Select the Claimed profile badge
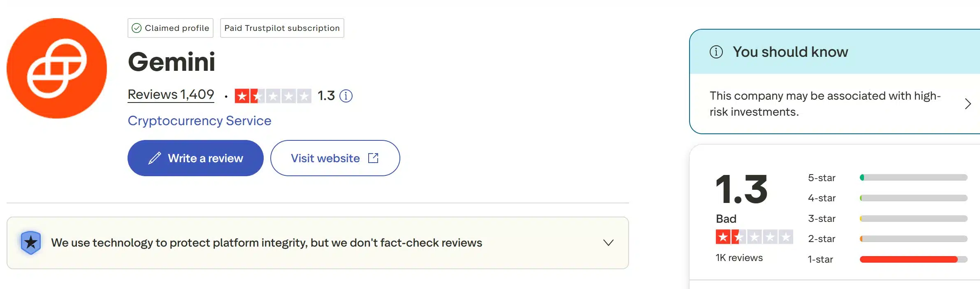Image resolution: width=980 pixels, height=289 pixels. [x=170, y=28]
